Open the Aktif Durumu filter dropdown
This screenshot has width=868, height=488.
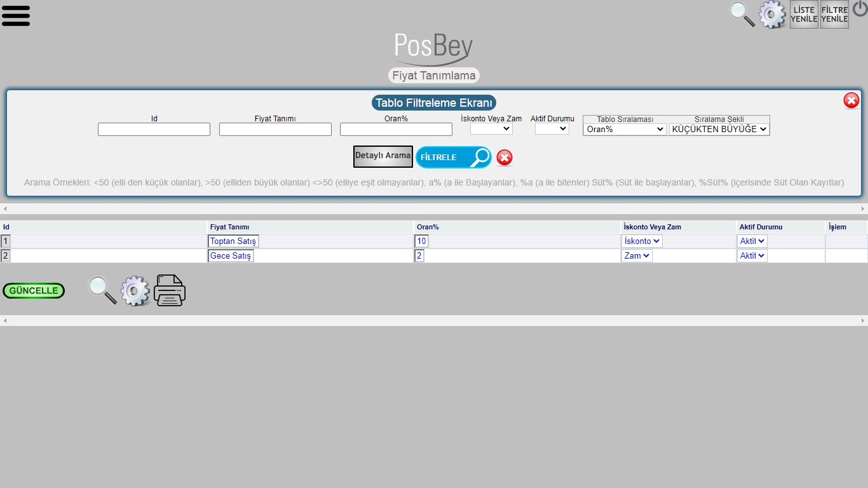552,128
